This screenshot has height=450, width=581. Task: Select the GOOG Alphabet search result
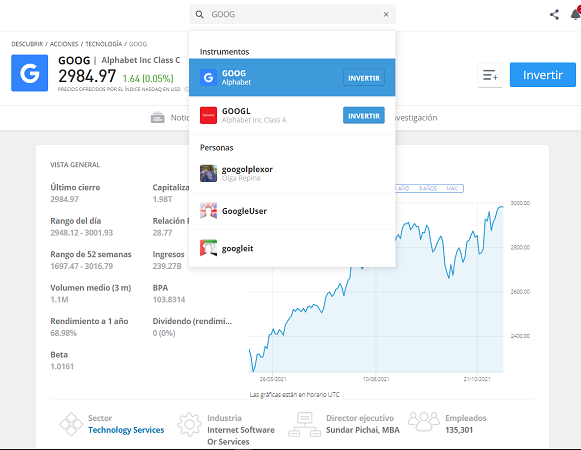point(292,77)
